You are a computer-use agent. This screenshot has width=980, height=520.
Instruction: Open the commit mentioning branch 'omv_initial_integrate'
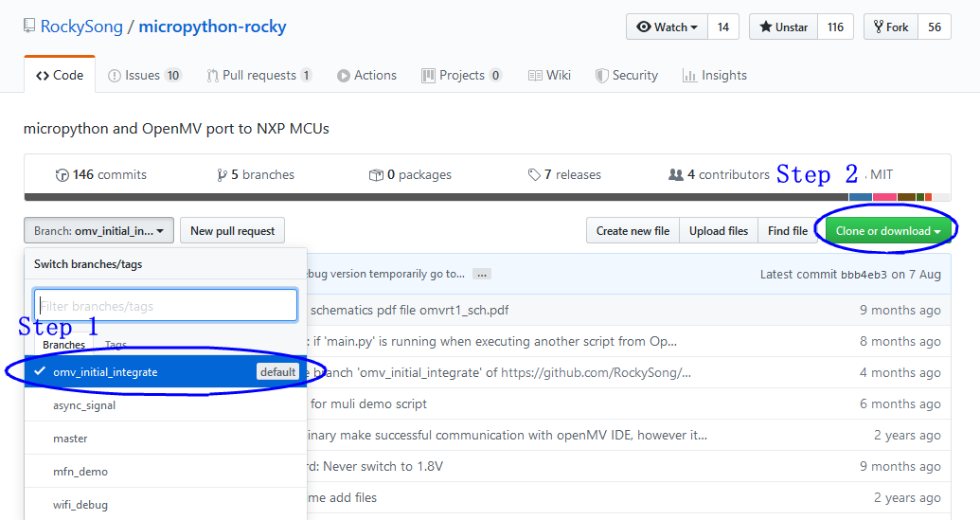pyautogui.click(x=501, y=372)
